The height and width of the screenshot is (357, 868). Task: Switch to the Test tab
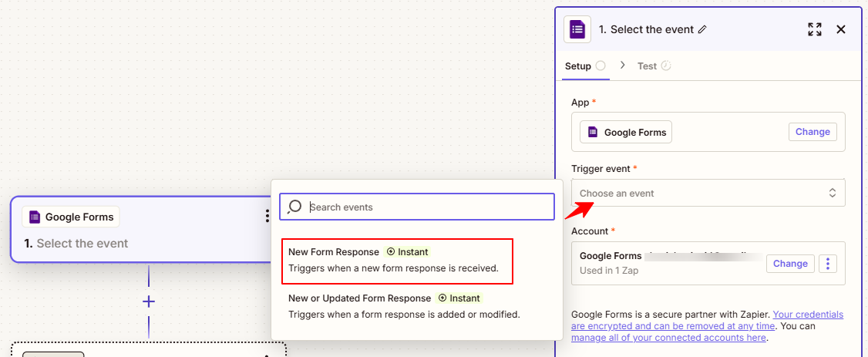click(654, 66)
